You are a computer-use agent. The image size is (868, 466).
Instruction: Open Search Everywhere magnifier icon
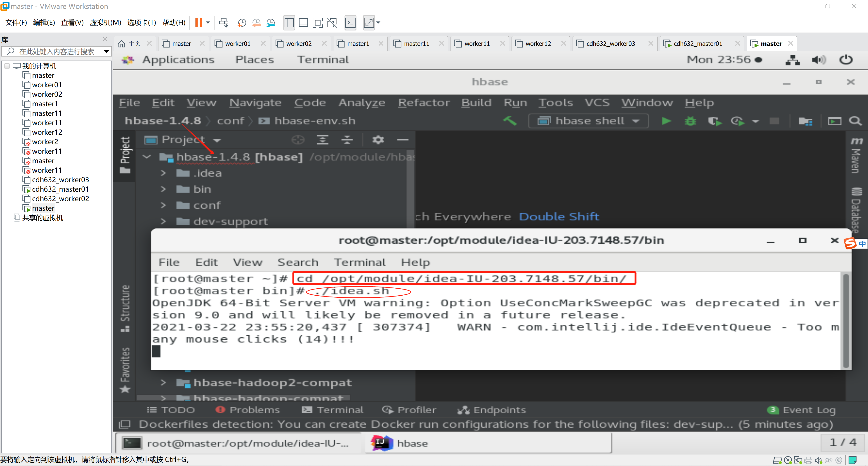[x=855, y=121]
